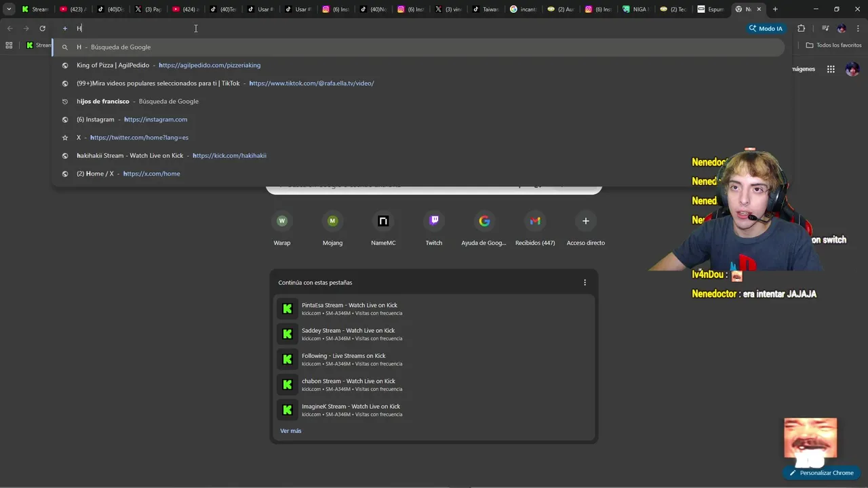Switch to the NIGA tab
This screenshot has height=488, width=868.
click(635, 9)
